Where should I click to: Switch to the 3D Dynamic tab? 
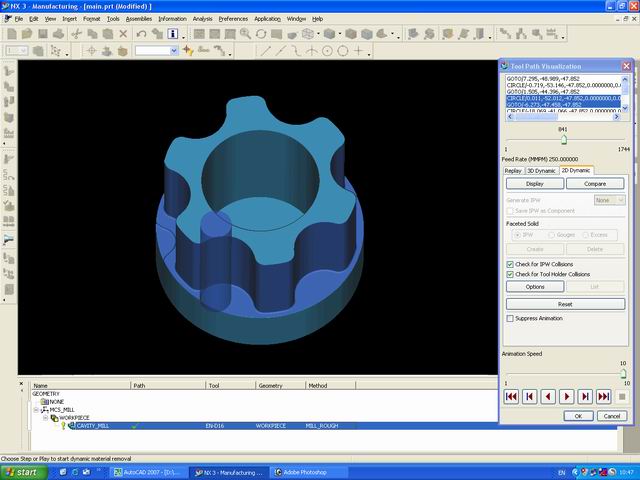tap(540, 171)
